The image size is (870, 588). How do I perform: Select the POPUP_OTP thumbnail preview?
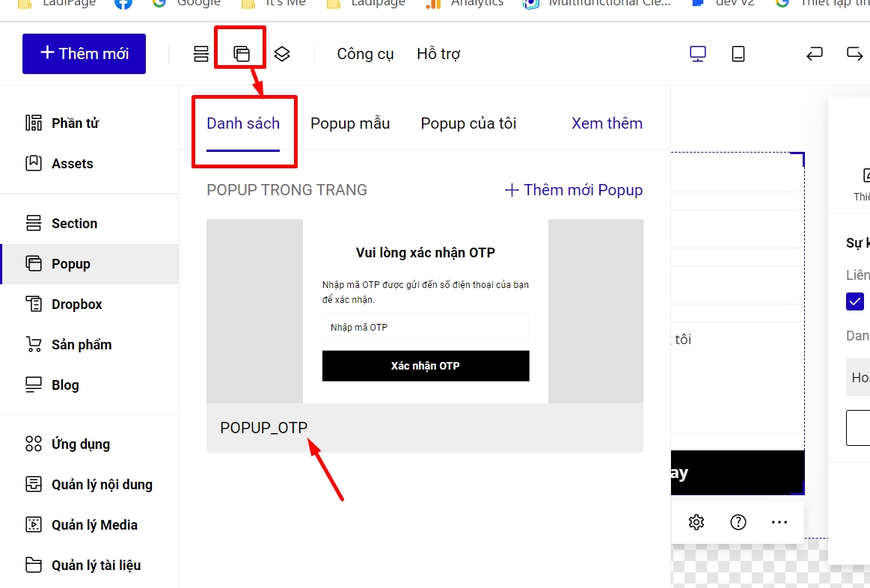tap(425, 311)
